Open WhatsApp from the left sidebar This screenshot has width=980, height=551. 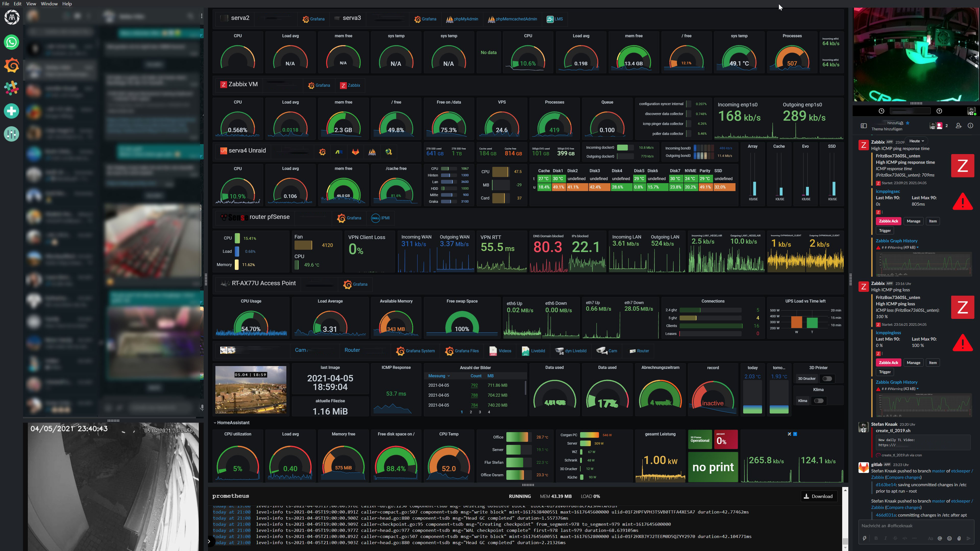tap(11, 42)
